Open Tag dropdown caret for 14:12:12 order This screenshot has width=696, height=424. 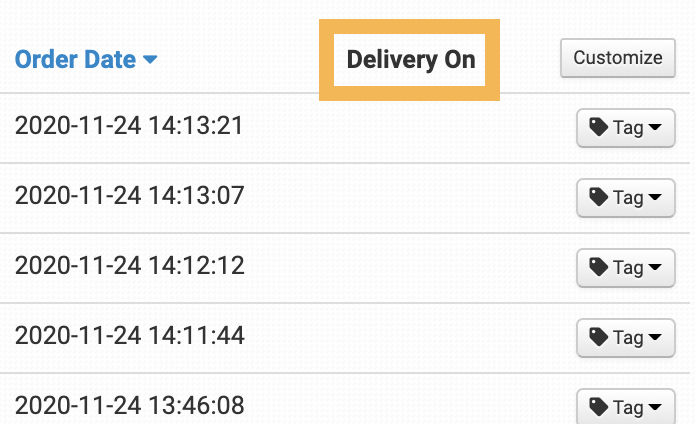pyautogui.click(x=655, y=268)
